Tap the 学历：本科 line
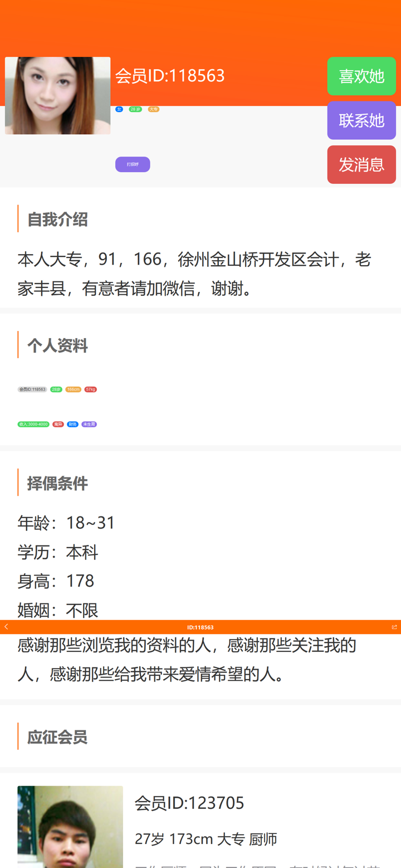Image resolution: width=401 pixels, height=868 pixels. click(x=58, y=552)
